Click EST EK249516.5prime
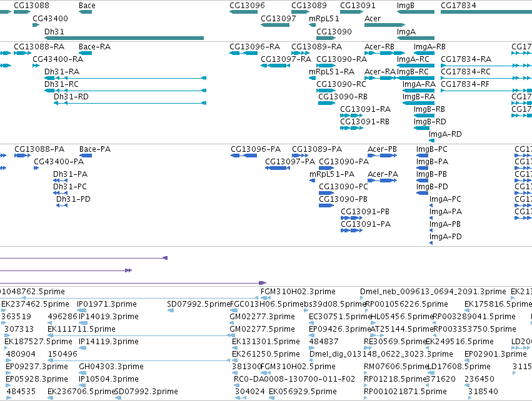This screenshot has height=401, width=532. (x=428, y=348)
